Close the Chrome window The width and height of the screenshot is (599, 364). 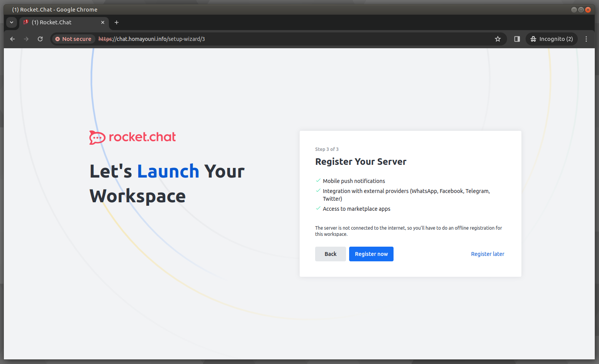click(x=588, y=10)
